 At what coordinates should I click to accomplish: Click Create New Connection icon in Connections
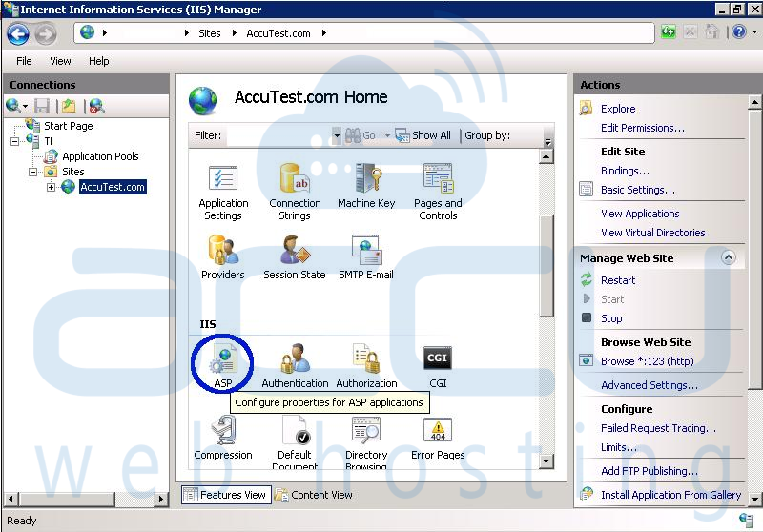tap(13, 106)
